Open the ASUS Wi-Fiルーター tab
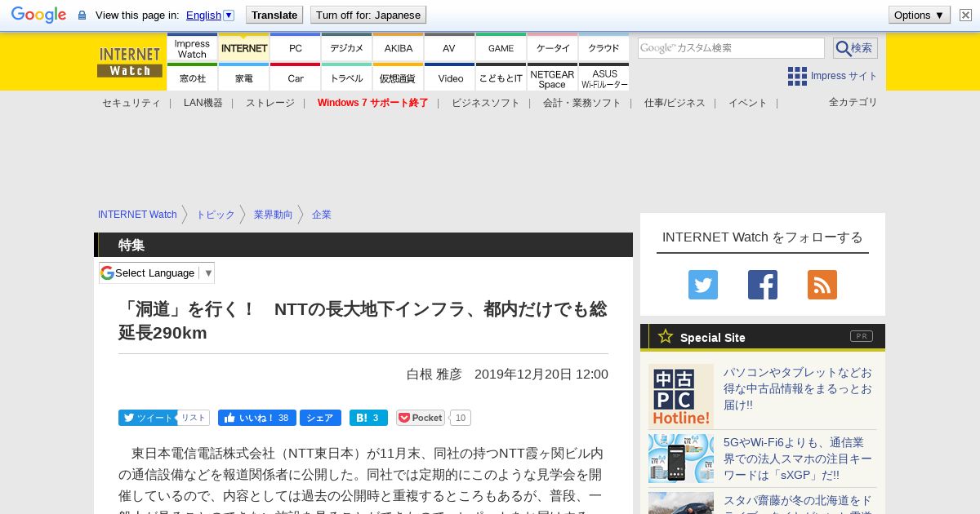 (x=604, y=78)
